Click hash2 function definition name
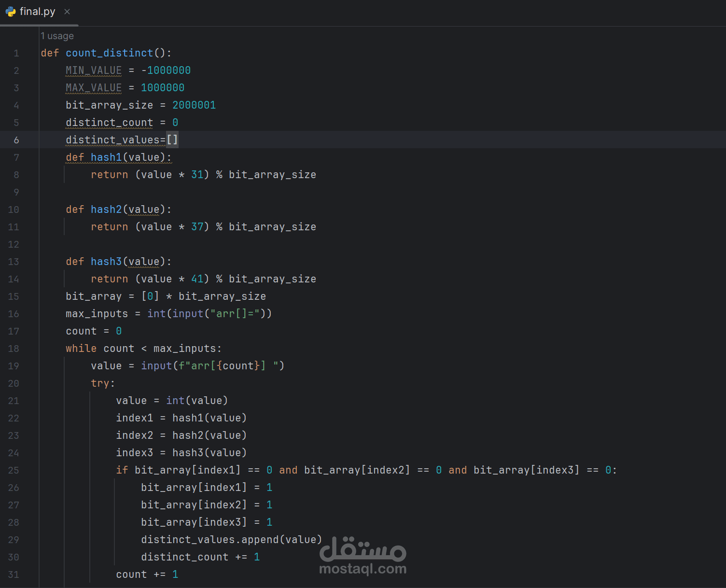The image size is (726, 588). tap(106, 210)
